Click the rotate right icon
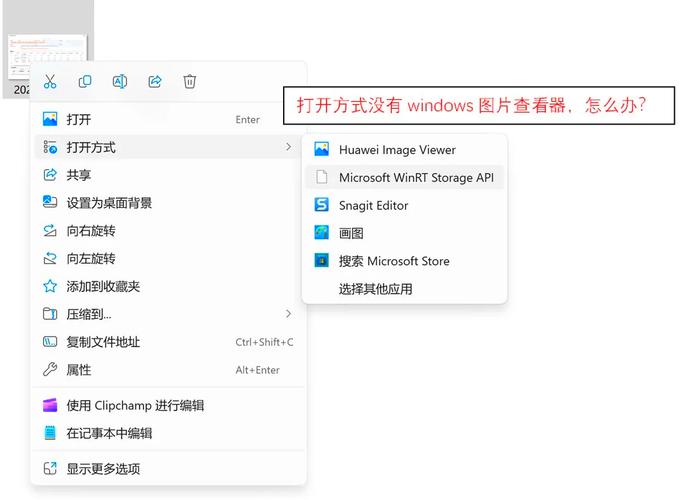Screen dimensions: 700x500 [x=50, y=230]
